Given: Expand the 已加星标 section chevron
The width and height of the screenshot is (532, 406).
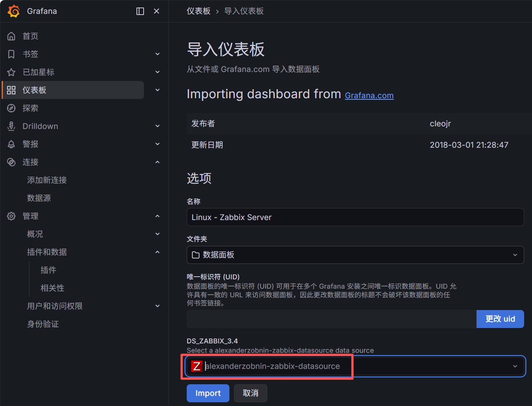Looking at the screenshot, I should 157,72.
